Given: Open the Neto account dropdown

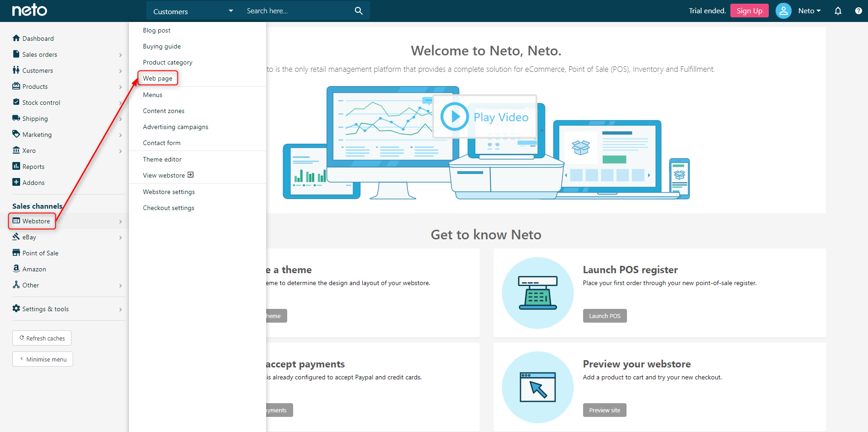Looking at the screenshot, I should click(x=809, y=11).
